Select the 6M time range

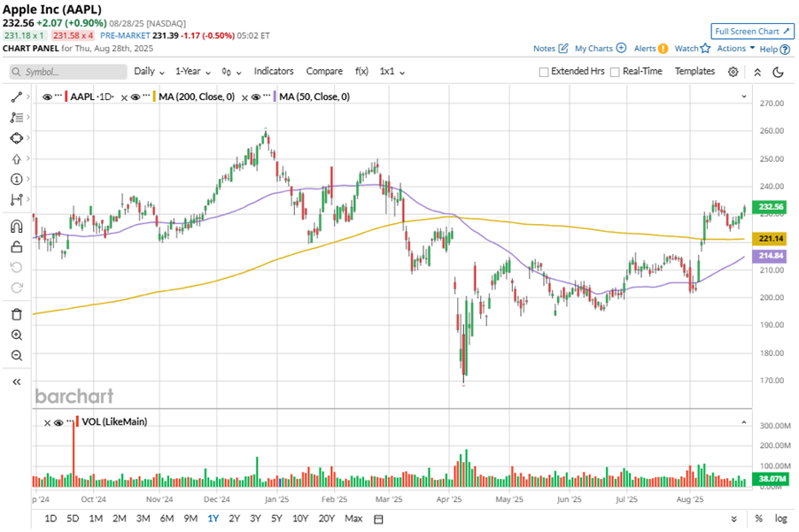[167, 519]
